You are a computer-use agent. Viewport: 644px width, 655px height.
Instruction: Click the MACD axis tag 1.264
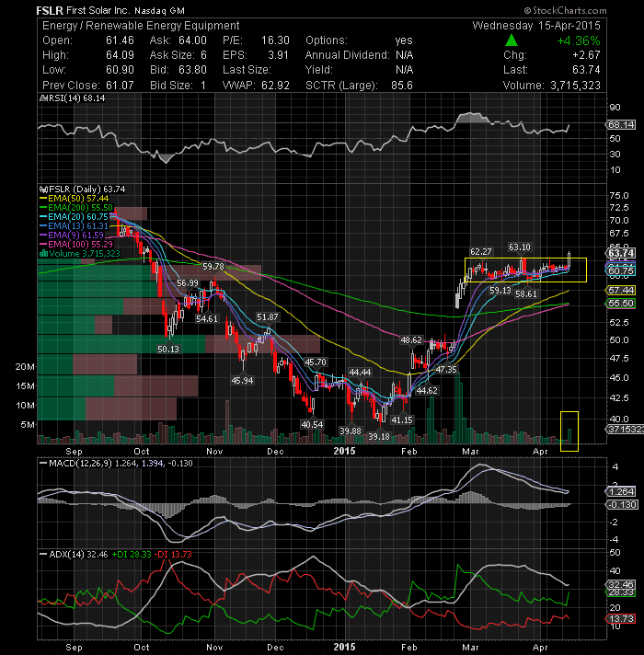(621, 491)
